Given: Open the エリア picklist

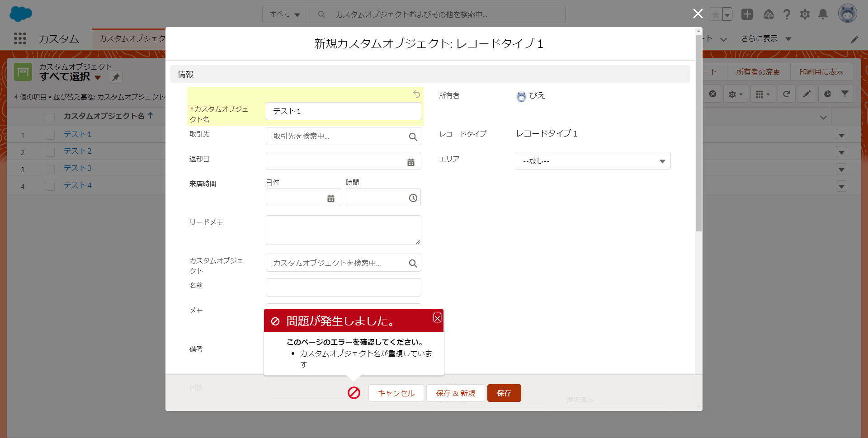Looking at the screenshot, I should [x=593, y=161].
